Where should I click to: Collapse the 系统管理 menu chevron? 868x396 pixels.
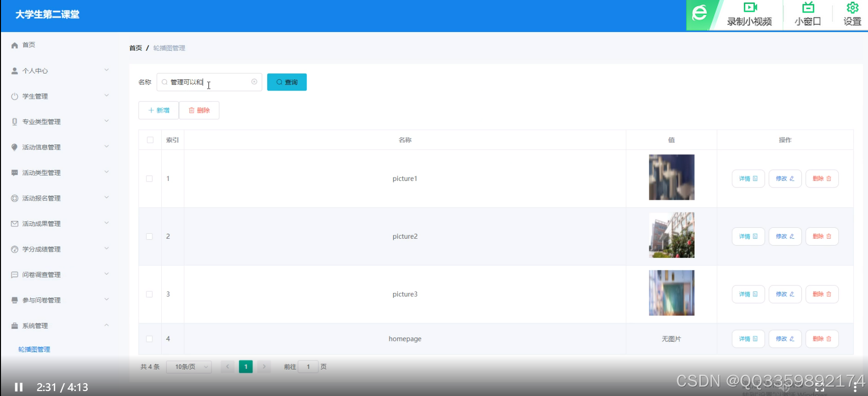point(106,325)
